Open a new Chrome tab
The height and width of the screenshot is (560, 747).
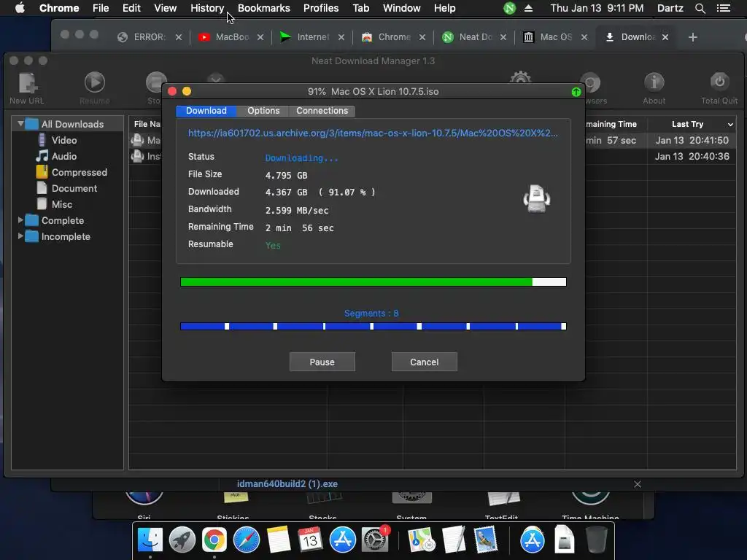point(693,37)
